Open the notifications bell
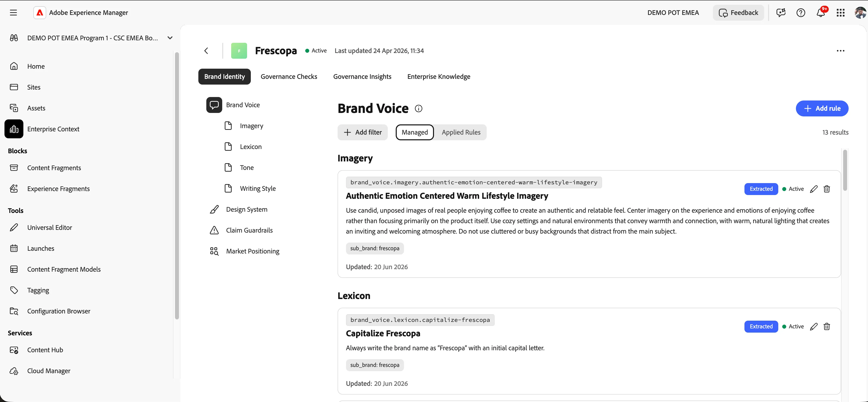The width and height of the screenshot is (868, 402). [x=821, y=12]
